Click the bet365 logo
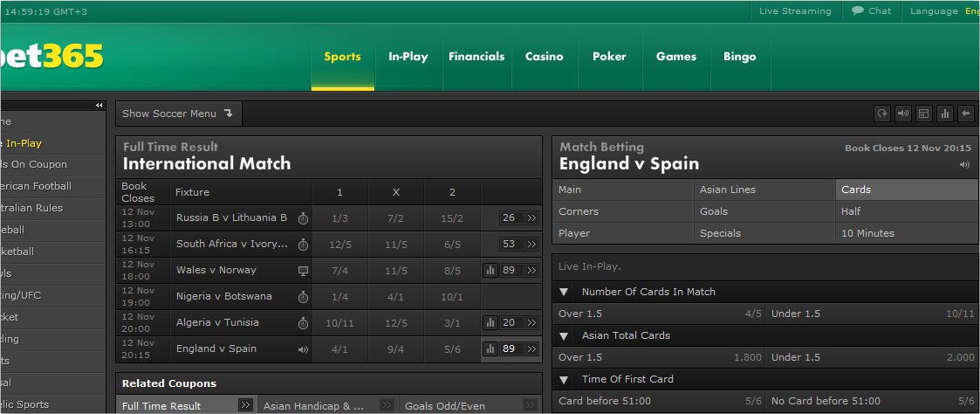The image size is (980, 414). coord(51,57)
